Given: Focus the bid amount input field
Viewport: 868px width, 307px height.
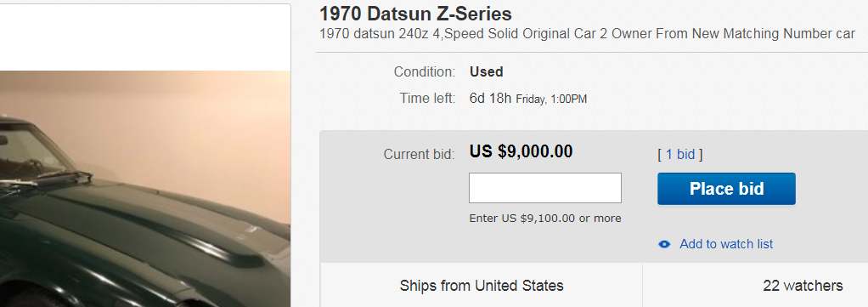Looking at the screenshot, I should pyautogui.click(x=545, y=188).
